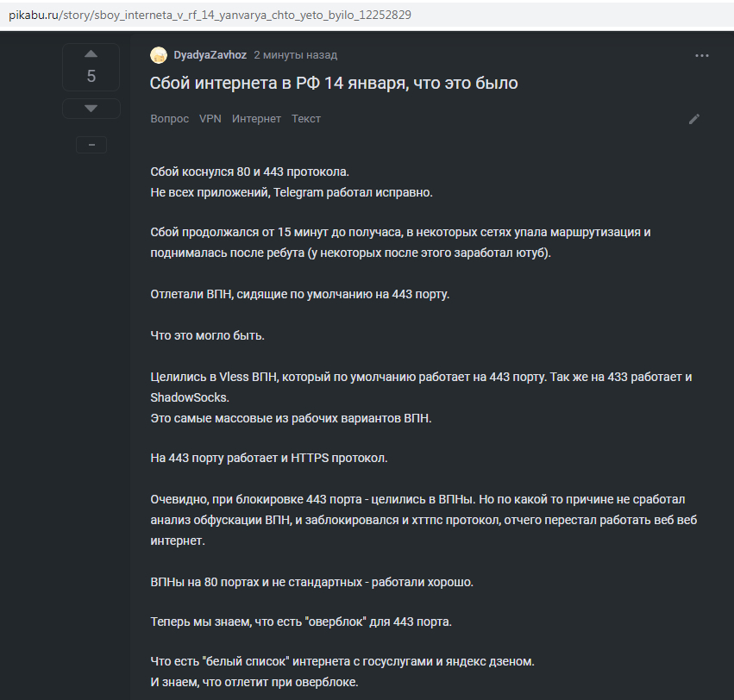The height and width of the screenshot is (700, 734).
Task: Select the "VPN" tag
Action: click(210, 119)
